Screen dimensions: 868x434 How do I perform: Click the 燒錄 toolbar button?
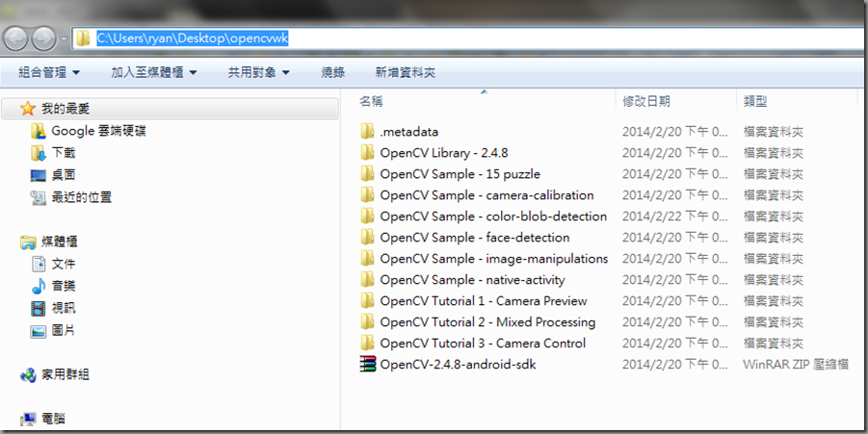point(332,72)
